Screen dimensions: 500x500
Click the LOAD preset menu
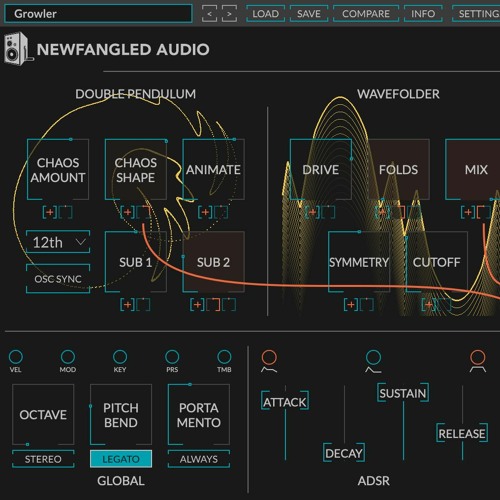tap(265, 14)
